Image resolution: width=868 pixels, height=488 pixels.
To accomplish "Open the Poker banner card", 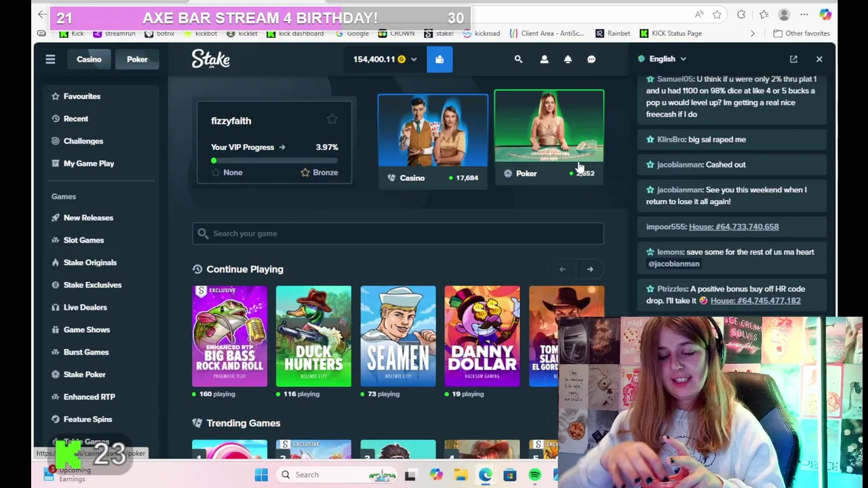I will [x=549, y=137].
